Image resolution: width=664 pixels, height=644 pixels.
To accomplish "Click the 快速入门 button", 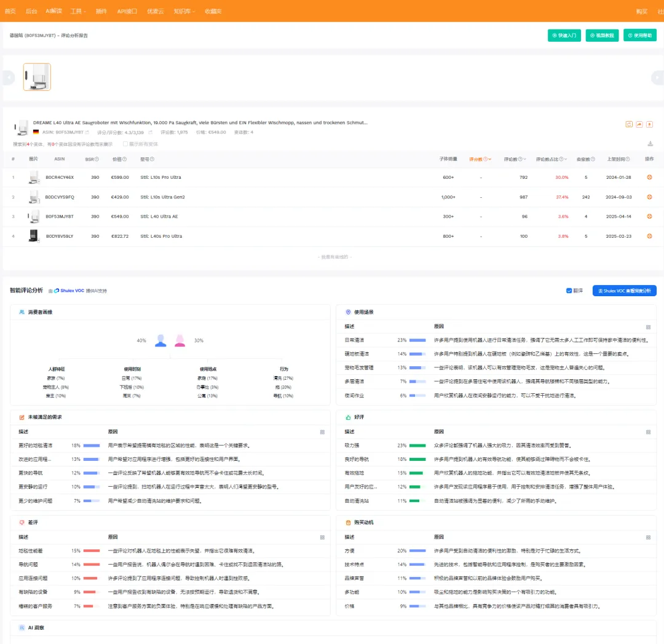I will (x=564, y=36).
